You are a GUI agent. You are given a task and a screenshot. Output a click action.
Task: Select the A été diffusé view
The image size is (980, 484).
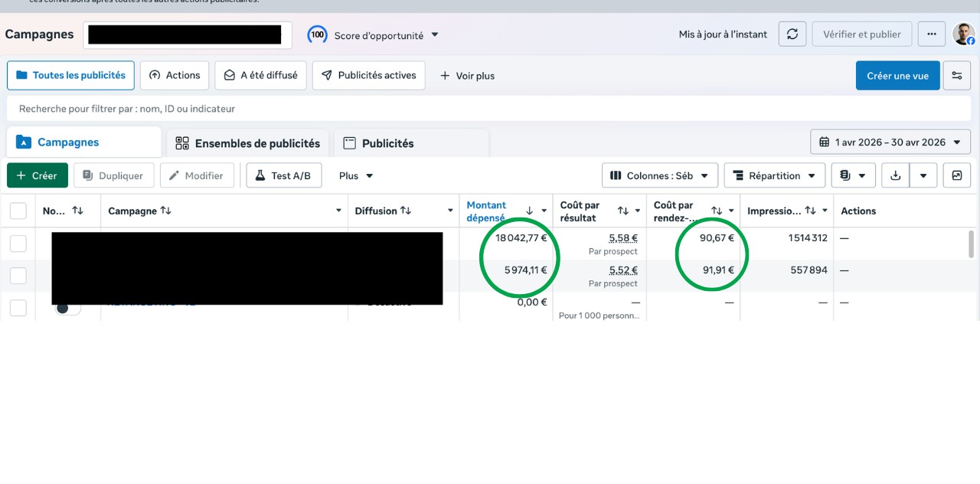(x=261, y=76)
